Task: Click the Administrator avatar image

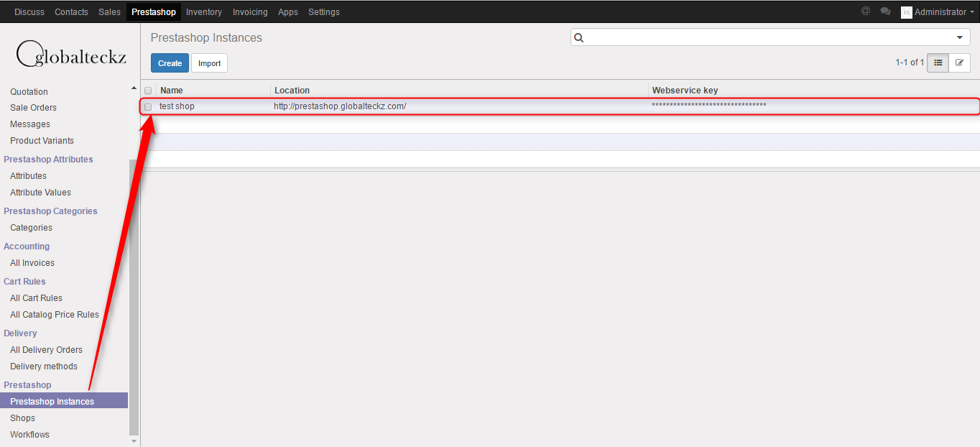Action: point(906,12)
